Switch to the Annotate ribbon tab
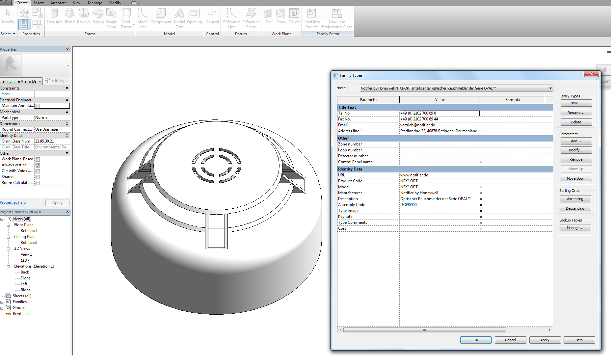611x364 pixels. 58,3
